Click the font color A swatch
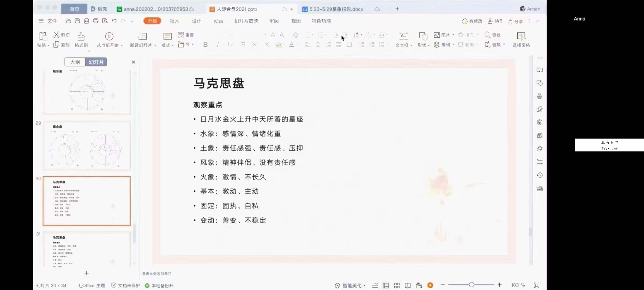Image resolution: width=644 pixels, height=290 pixels. coord(292,45)
